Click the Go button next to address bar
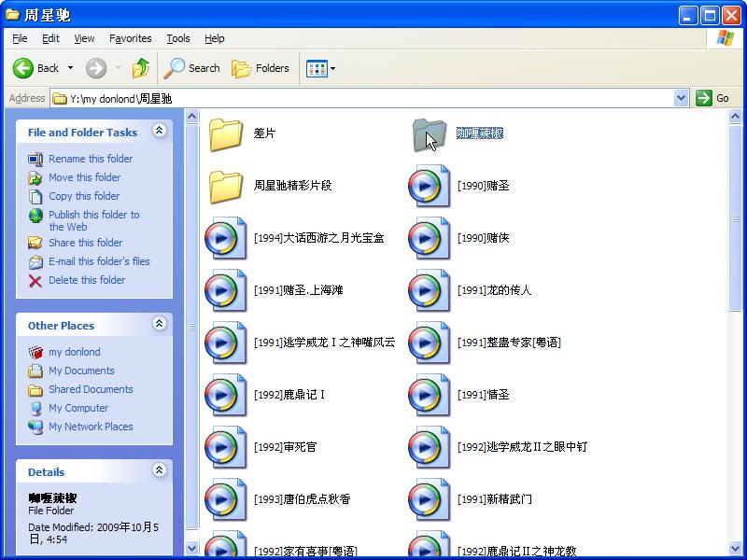The height and width of the screenshot is (560, 747). [x=713, y=98]
